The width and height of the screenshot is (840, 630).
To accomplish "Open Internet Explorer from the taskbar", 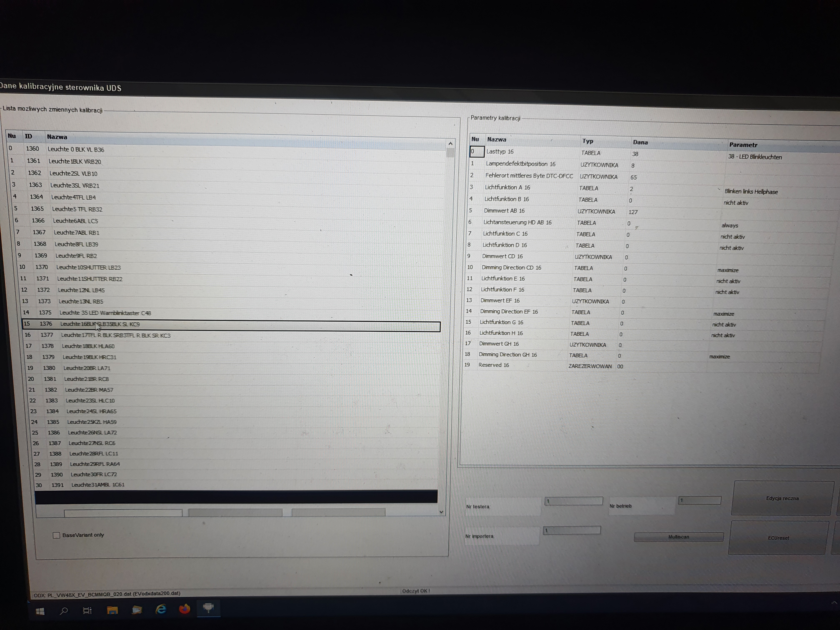I will click(x=161, y=610).
